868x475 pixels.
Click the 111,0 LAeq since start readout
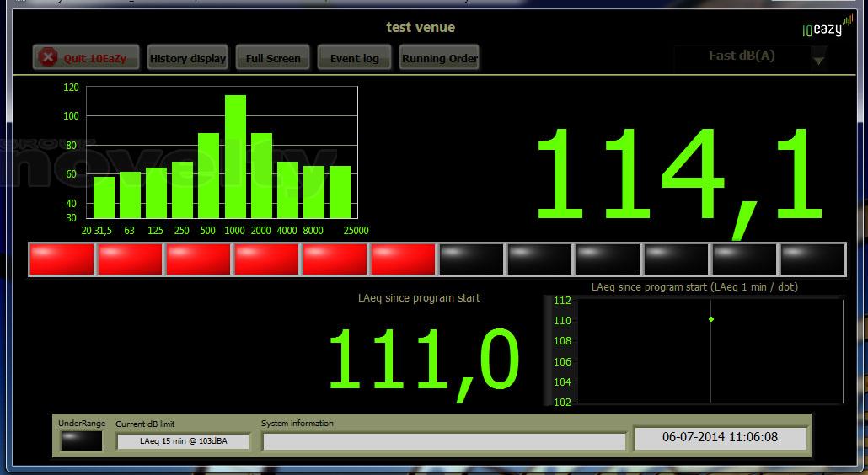422,359
